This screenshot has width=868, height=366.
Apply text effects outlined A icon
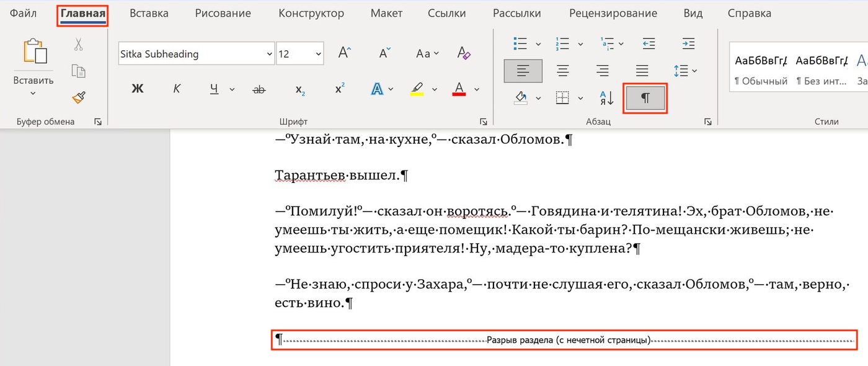[x=376, y=89]
